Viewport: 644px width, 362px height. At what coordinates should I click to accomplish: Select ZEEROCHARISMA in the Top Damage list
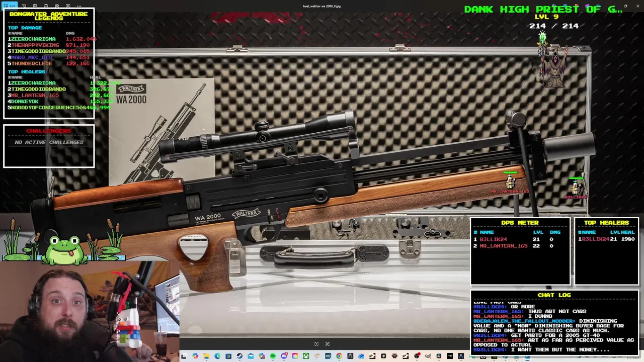click(x=33, y=39)
